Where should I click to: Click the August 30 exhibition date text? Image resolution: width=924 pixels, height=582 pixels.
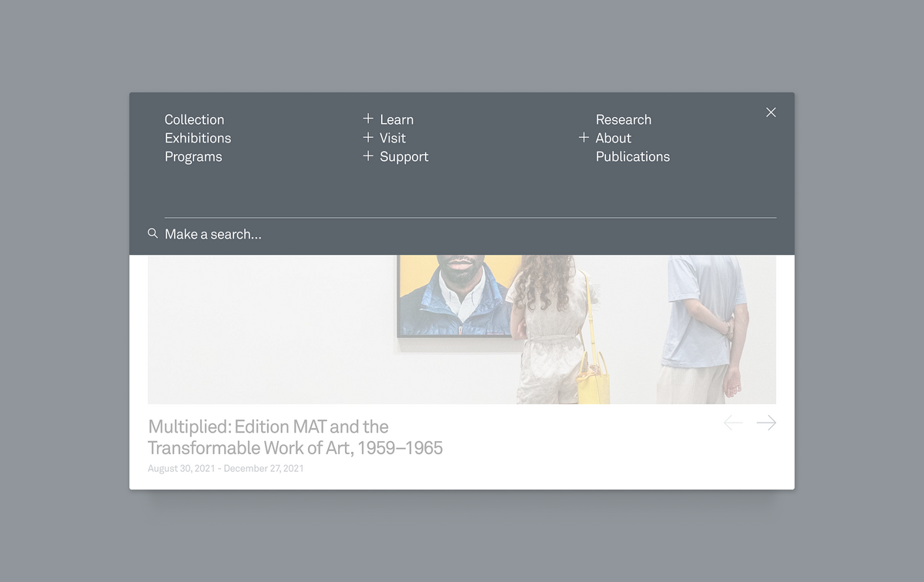pos(226,467)
